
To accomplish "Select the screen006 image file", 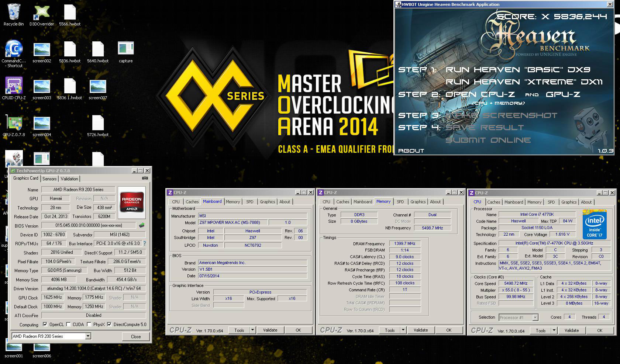I will (42, 350).
